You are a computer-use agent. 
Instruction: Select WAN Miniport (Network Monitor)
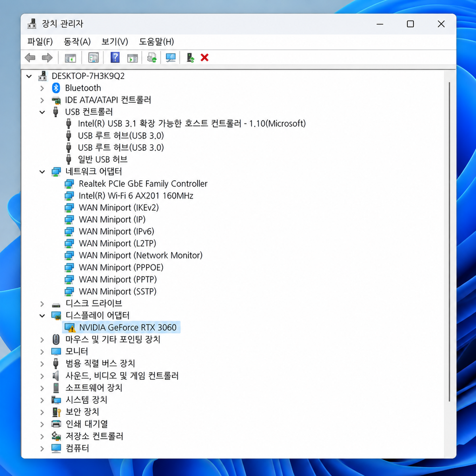point(140,255)
